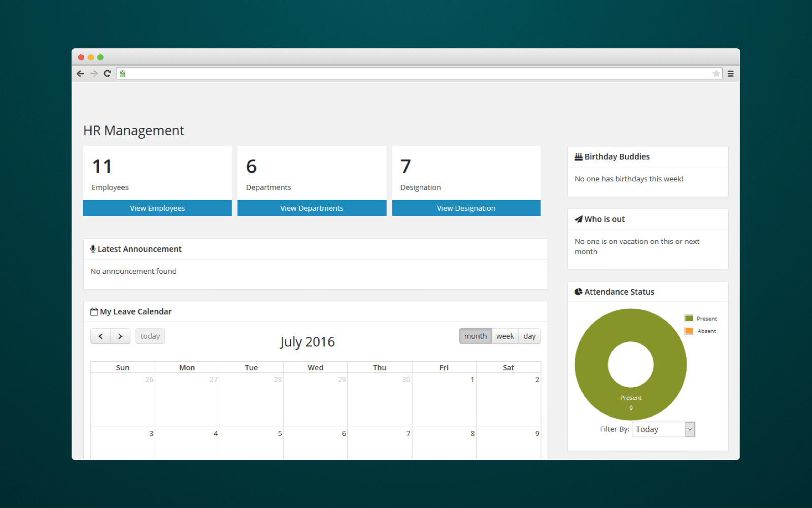Open the Filter By Today dropdown
This screenshot has width=812, height=508.
[x=663, y=429]
